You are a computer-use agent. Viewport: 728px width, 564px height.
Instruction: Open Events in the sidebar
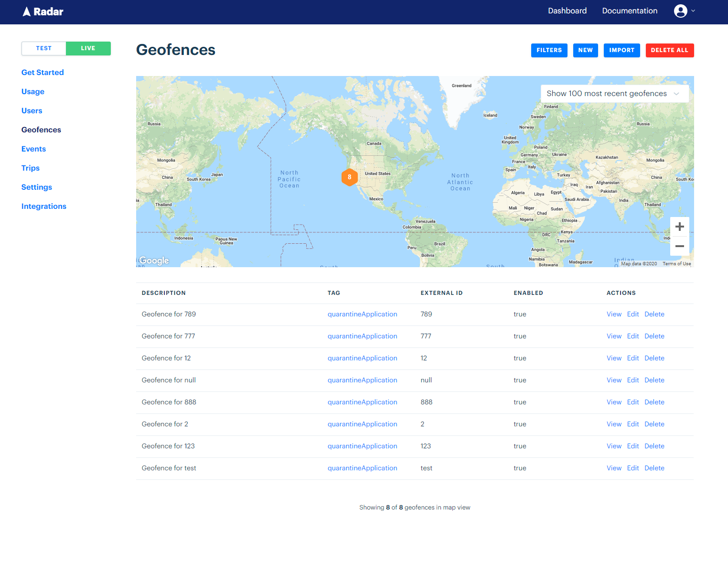33,149
